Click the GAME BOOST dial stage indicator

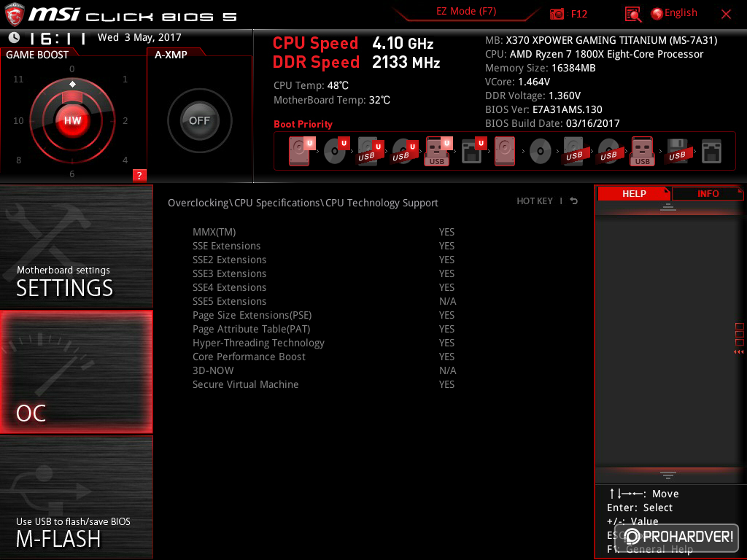(72, 85)
